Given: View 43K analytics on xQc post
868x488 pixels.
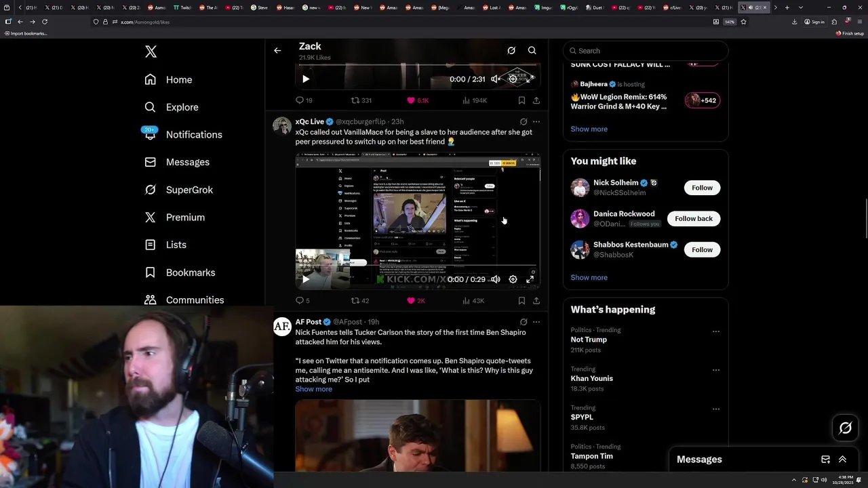Looking at the screenshot, I should tap(473, 301).
